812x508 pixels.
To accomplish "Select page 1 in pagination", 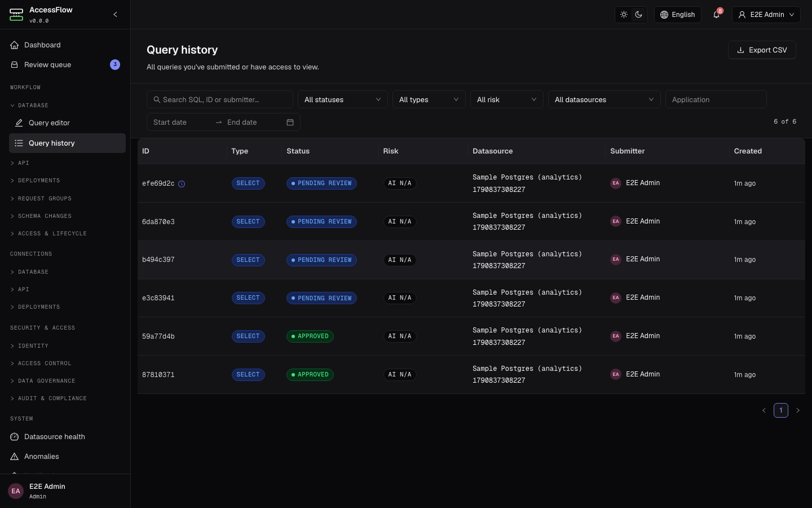I will click(781, 410).
